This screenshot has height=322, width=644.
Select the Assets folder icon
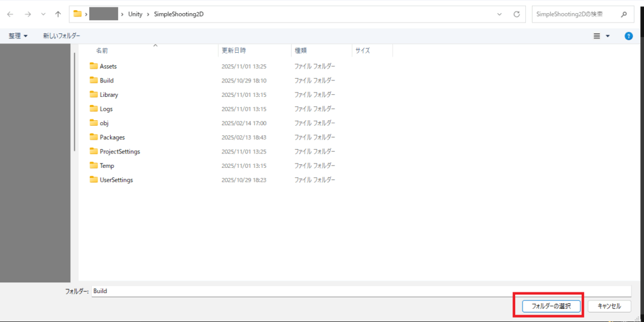pyautogui.click(x=94, y=66)
